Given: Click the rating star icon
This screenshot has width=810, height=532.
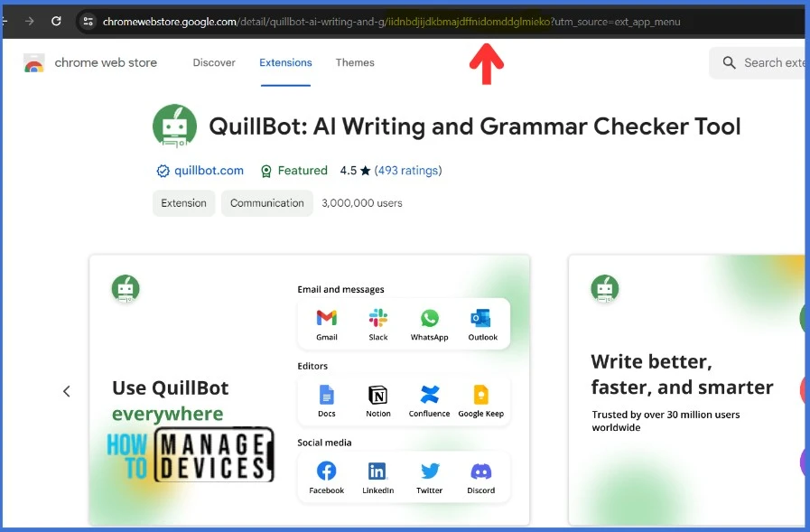Looking at the screenshot, I should [x=365, y=171].
